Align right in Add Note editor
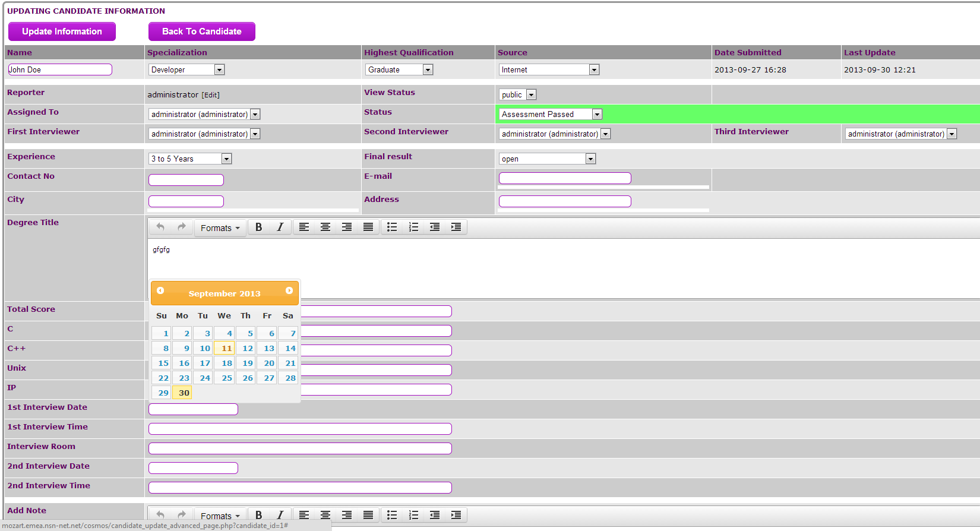980x531 pixels. click(347, 515)
